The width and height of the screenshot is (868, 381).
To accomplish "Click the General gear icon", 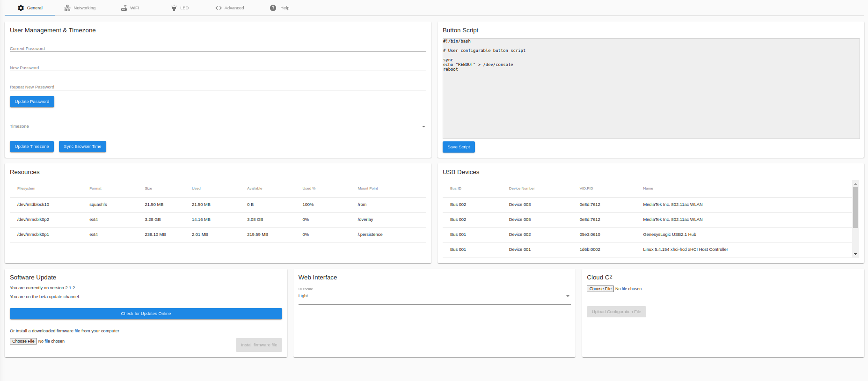I will pyautogui.click(x=21, y=8).
